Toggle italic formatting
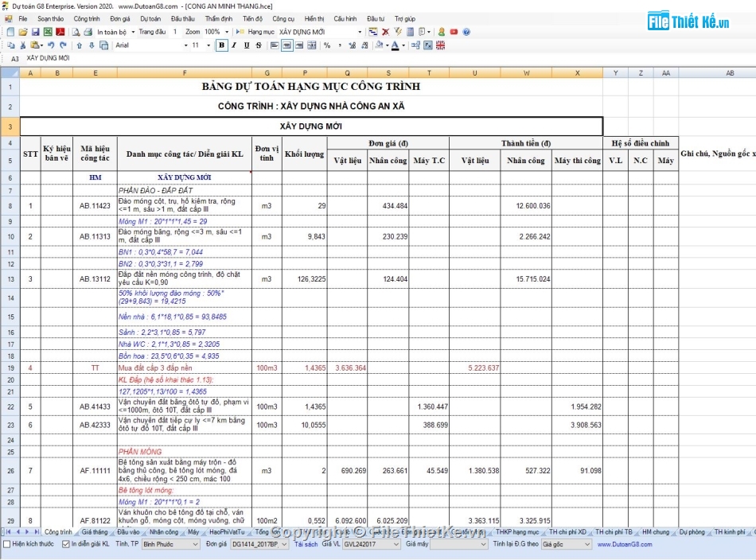The width and height of the screenshot is (756, 560). tap(234, 45)
